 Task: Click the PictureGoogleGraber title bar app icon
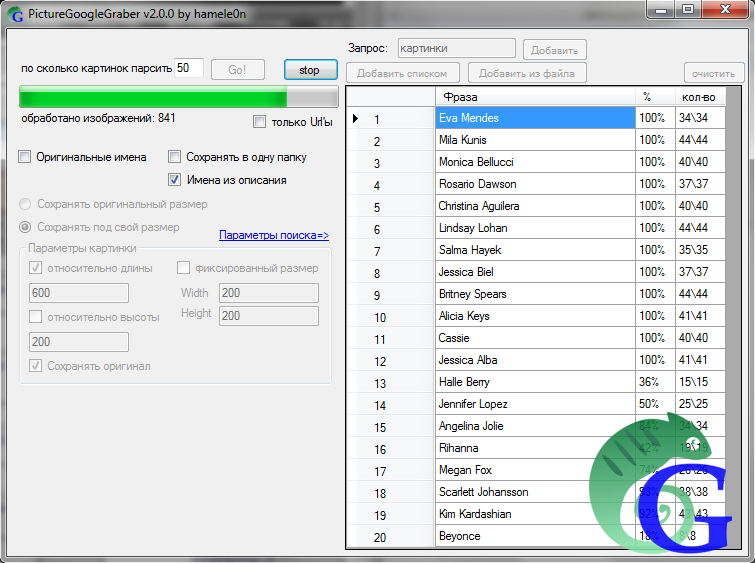15,15
